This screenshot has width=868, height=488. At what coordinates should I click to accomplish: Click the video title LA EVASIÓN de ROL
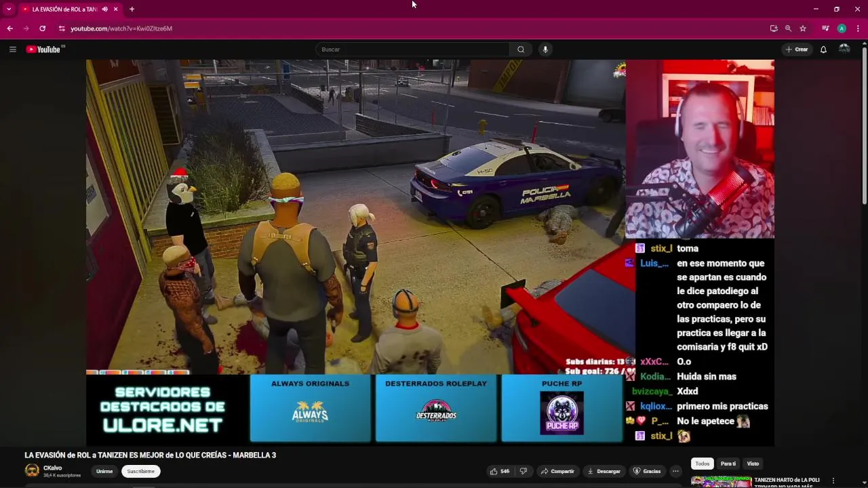tap(151, 455)
